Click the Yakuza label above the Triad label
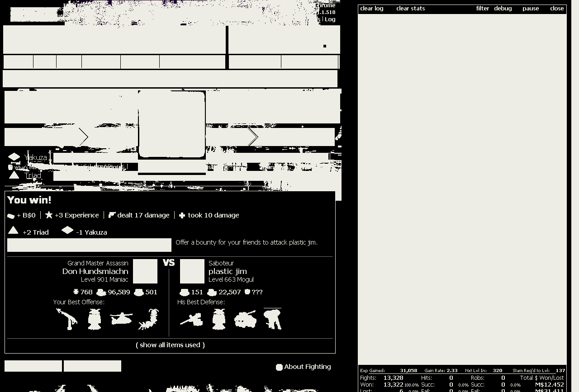This screenshot has width=579, height=392. [36, 157]
